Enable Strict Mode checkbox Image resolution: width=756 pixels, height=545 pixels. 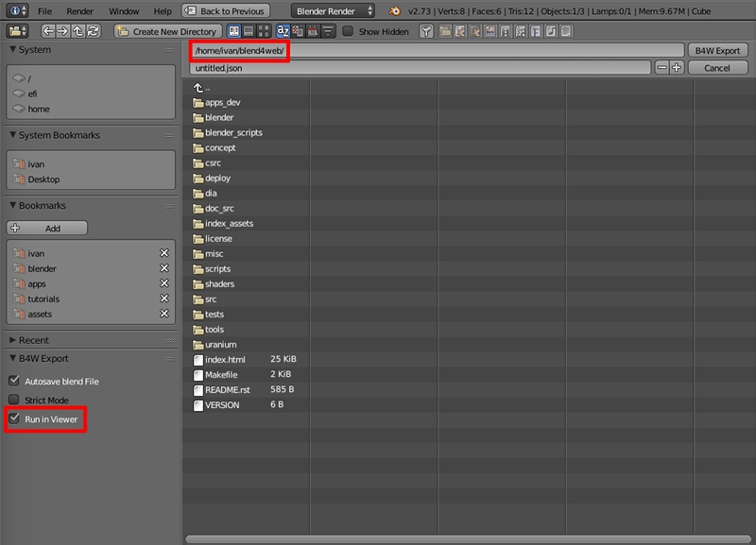pyautogui.click(x=14, y=400)
